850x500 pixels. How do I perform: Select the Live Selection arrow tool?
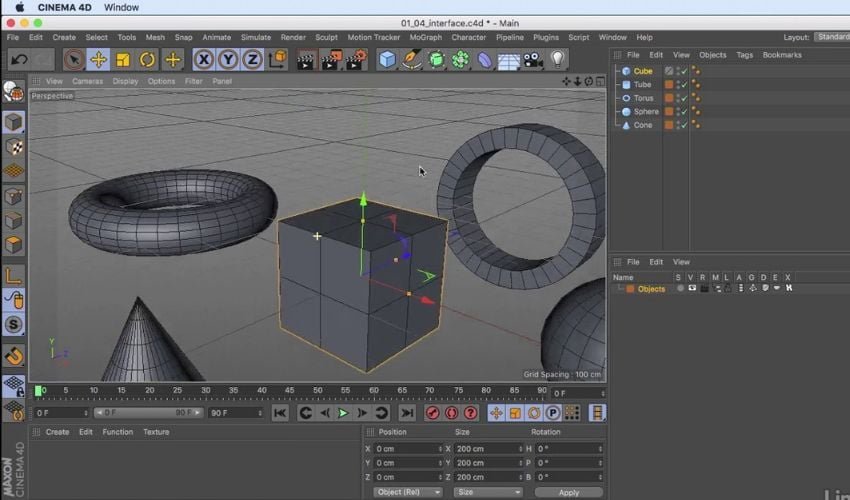[74, 60]
